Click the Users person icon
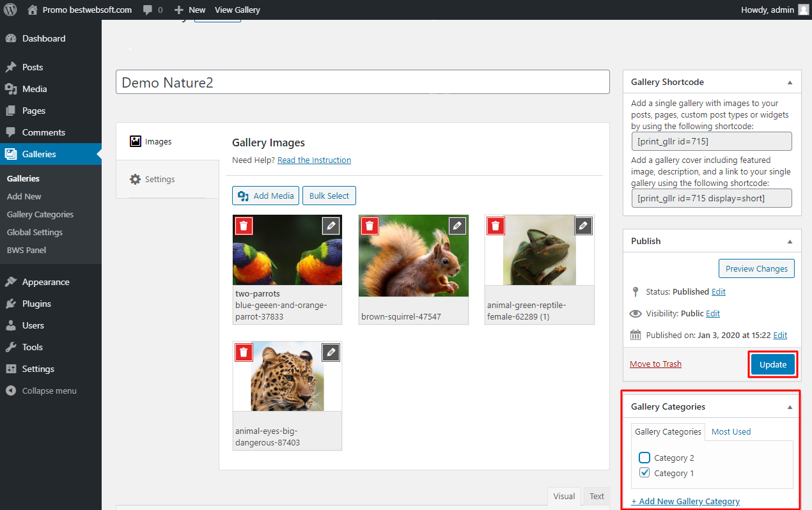812x510 pixels. click(11, 325)
